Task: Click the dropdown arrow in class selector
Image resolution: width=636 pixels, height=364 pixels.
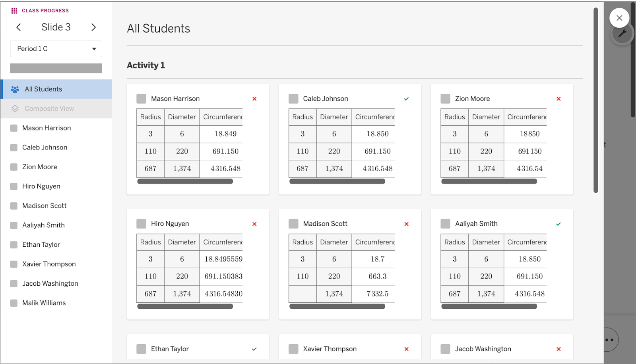Action: (94, 49)
